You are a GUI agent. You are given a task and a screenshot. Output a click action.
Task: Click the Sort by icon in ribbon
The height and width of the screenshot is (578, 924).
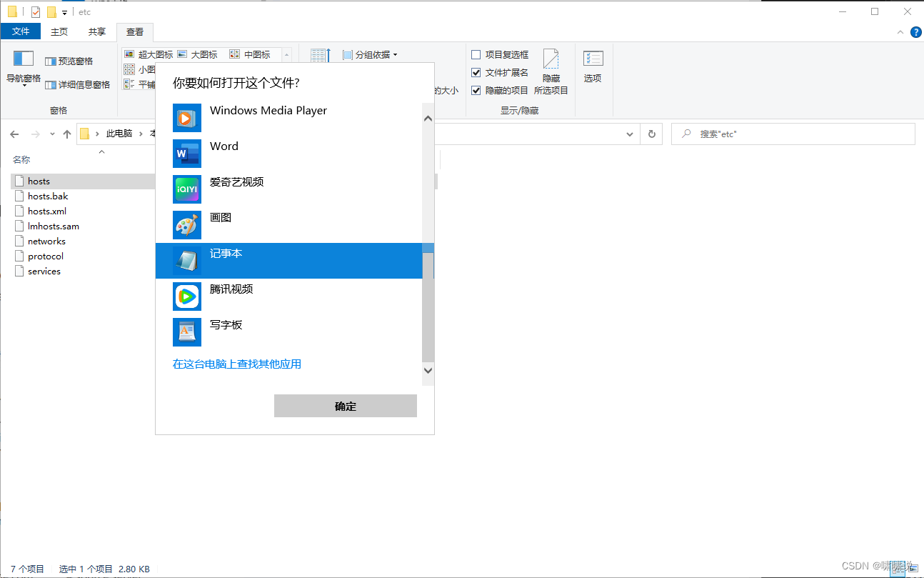[x=321, y=56]
